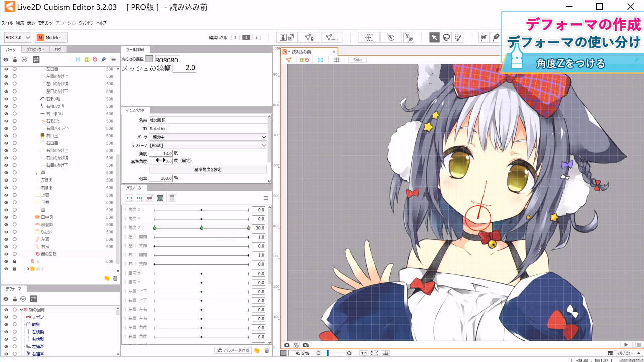
Task: Create new parameter group folder
Action: [x=257, y=350]
